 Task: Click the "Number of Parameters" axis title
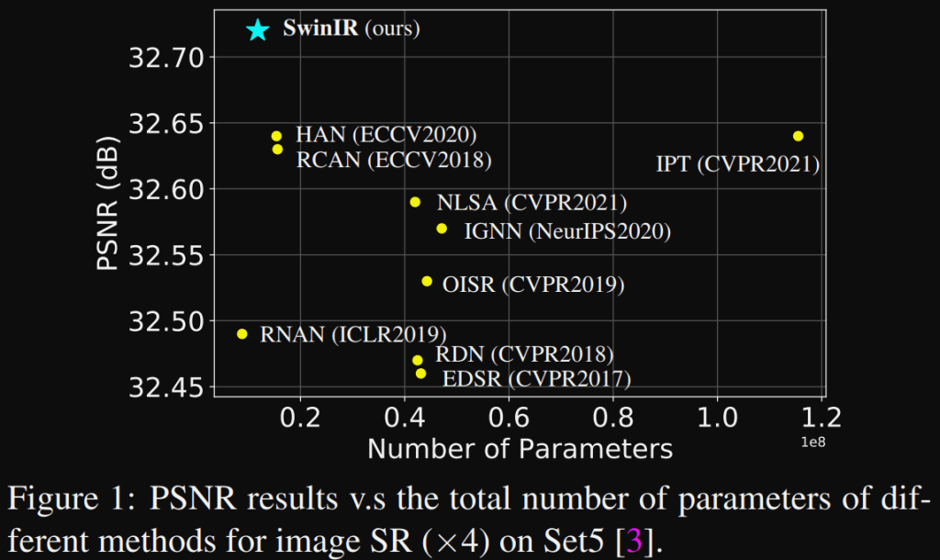pyautogui.click(x=520, y=449)
